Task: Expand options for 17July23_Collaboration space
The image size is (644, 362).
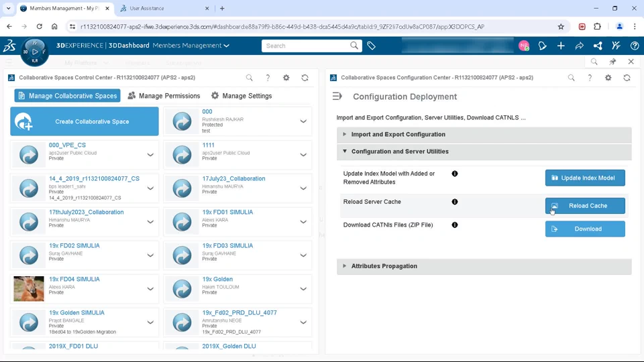Action: [x=303, y=188]
